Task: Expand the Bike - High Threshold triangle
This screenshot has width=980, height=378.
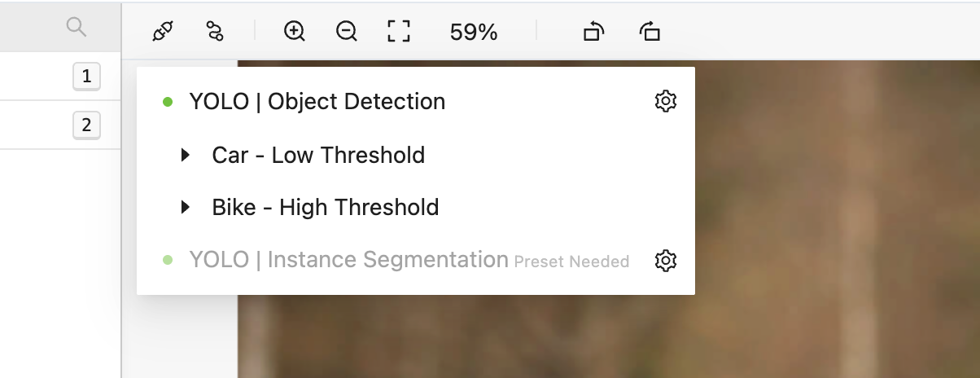Action: tap(186, 208)
